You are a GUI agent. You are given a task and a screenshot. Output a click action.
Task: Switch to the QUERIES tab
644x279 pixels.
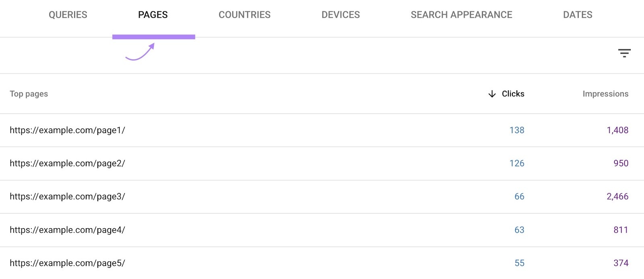tap(68, 15)
